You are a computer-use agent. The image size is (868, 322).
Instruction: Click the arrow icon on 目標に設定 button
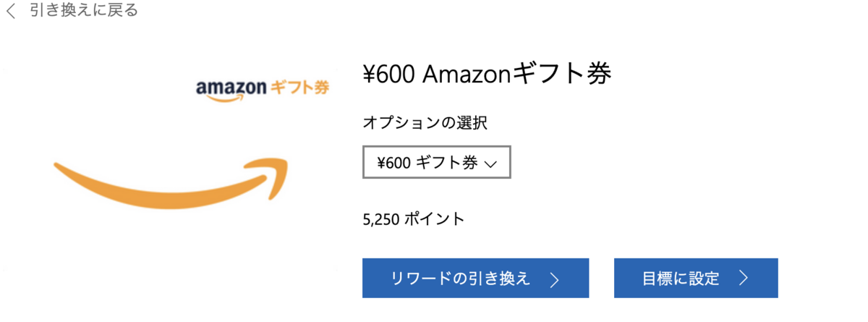[744, 279]
